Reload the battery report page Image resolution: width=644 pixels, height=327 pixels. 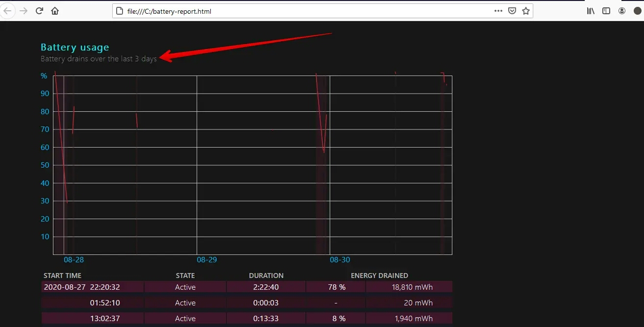tap(40, 11)
